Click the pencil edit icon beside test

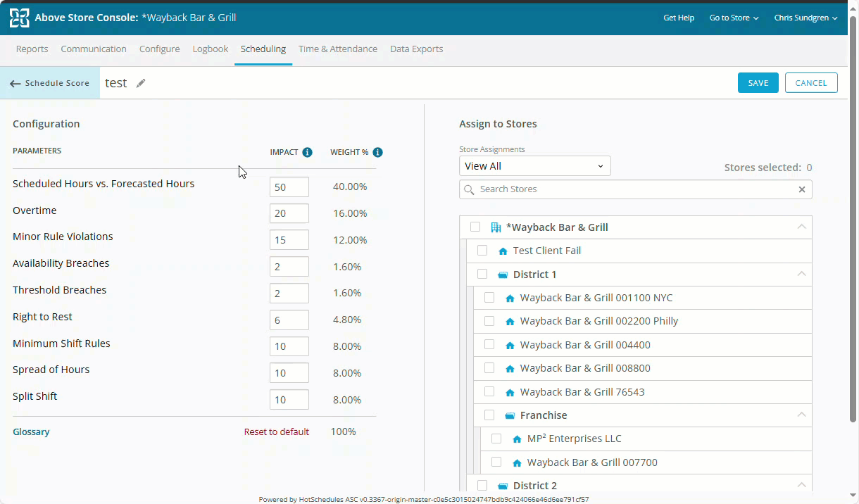click(x=141, y=83)
